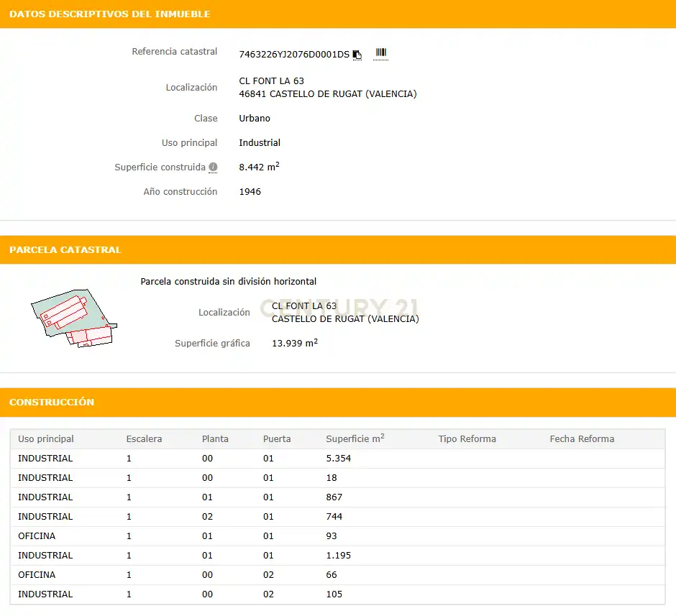Click the Superficie gráfica label

click(x=212, y=344)
